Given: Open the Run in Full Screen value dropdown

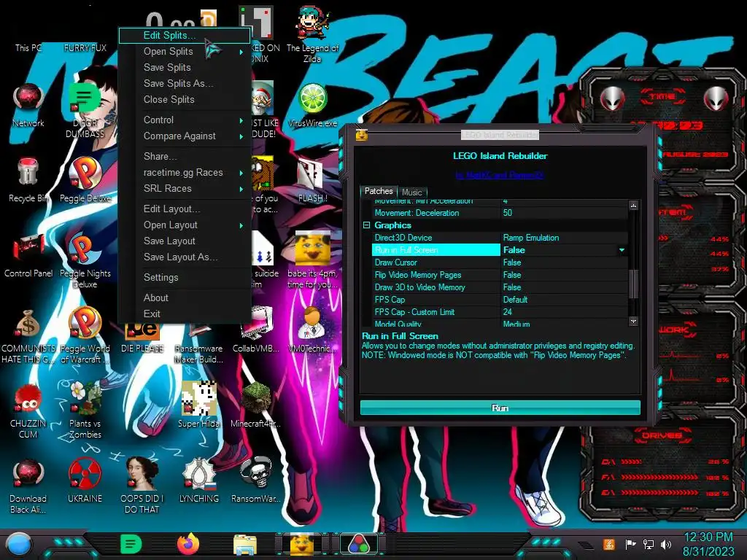Looking at the screenshot, I should pyautogui.click(x=622, y=250).
